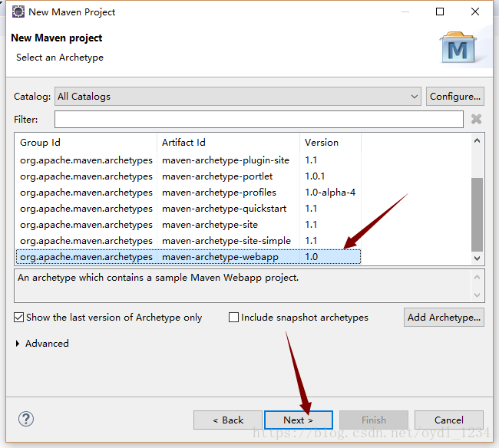Click the archetype list scroll down arrow
Screen dimensions: 499x448
[477, 259]
